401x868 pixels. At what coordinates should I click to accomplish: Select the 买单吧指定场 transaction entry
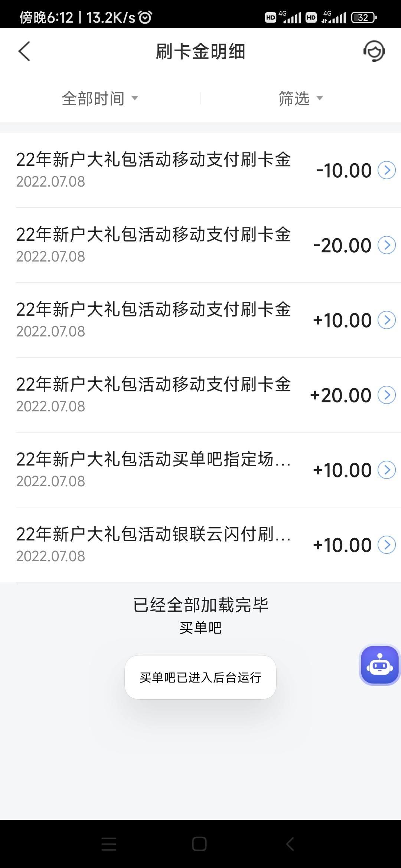[x=200, y=470]
